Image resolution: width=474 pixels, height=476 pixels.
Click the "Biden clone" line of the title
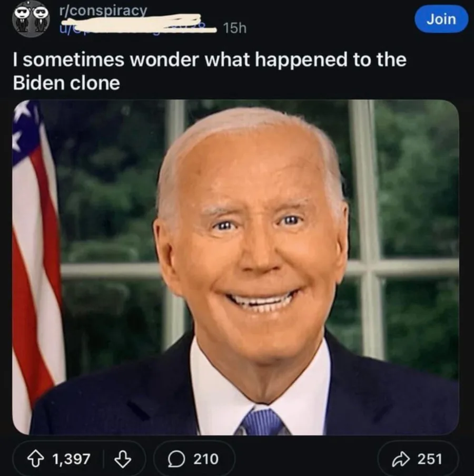click(66, 83)
